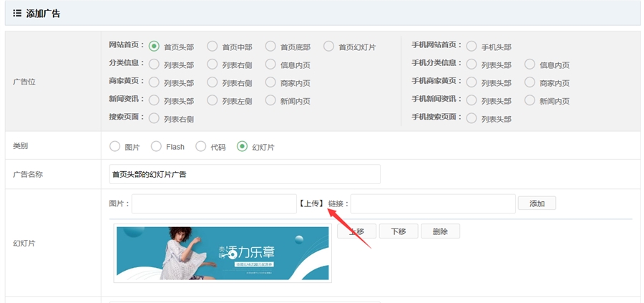
Task: Click the list icon beside 添加广告 header
Action: (x=17, y=14)
